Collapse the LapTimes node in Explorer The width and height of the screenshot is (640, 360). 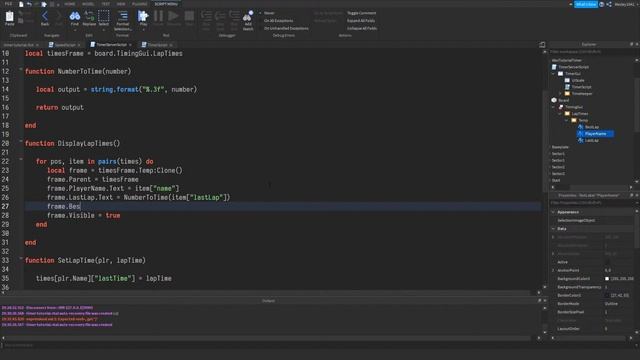tap(560, 113)
